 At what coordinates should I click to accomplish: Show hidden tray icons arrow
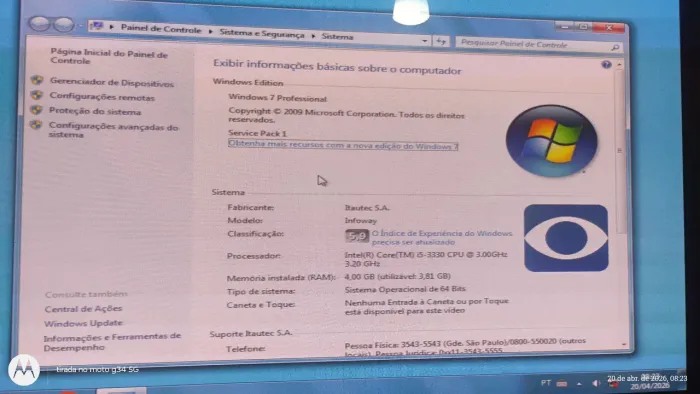[579, 384]
